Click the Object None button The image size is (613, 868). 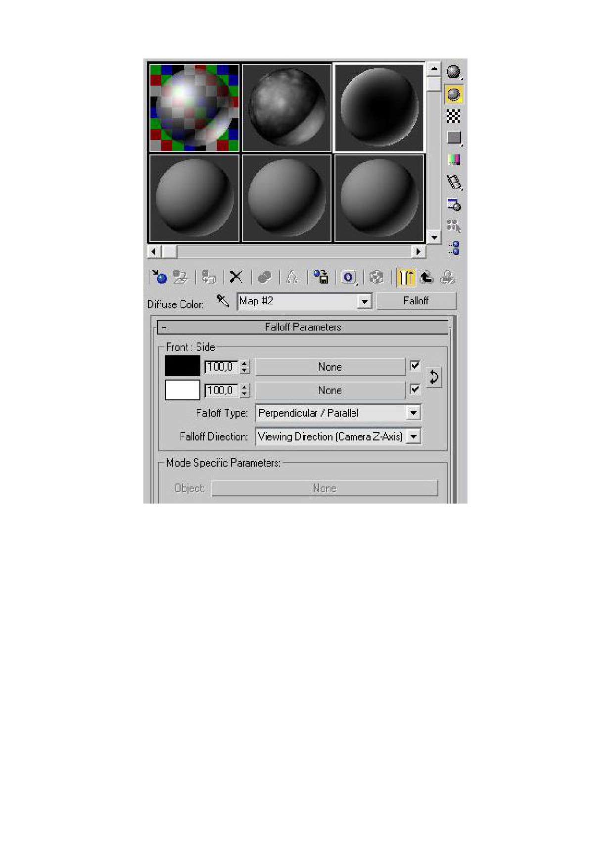pos(325,488)
